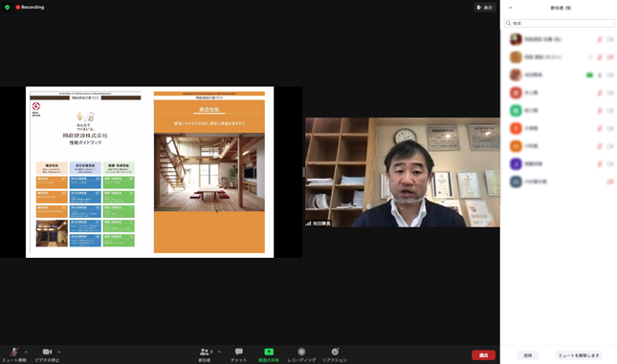
Task: Click muted mic beside the red fourth-row avatar
Action: pos(600,93)
